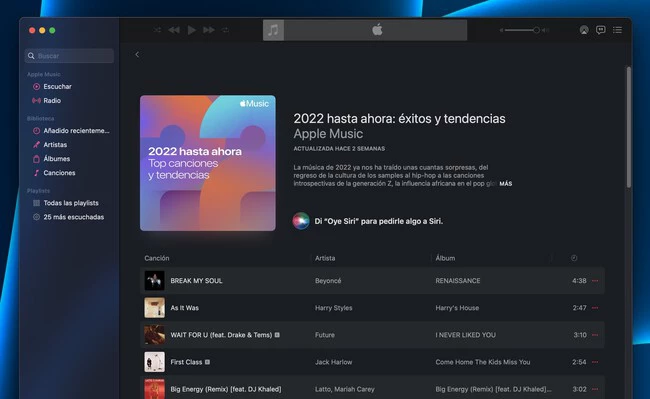Open Come Home The Kids Miss You album
Viewport: 650px width, 399px height.
pyautogui.click(x=483, y=362)
